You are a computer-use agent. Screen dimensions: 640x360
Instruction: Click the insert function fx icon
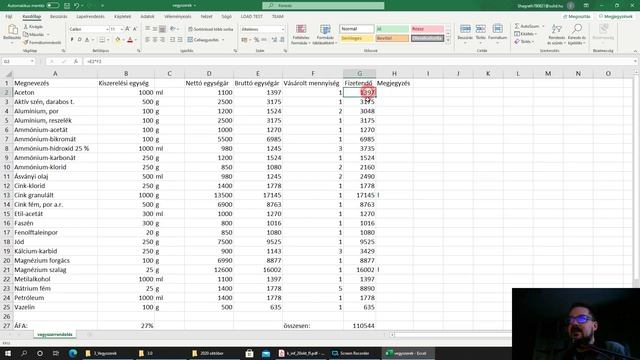coord(76,61)
